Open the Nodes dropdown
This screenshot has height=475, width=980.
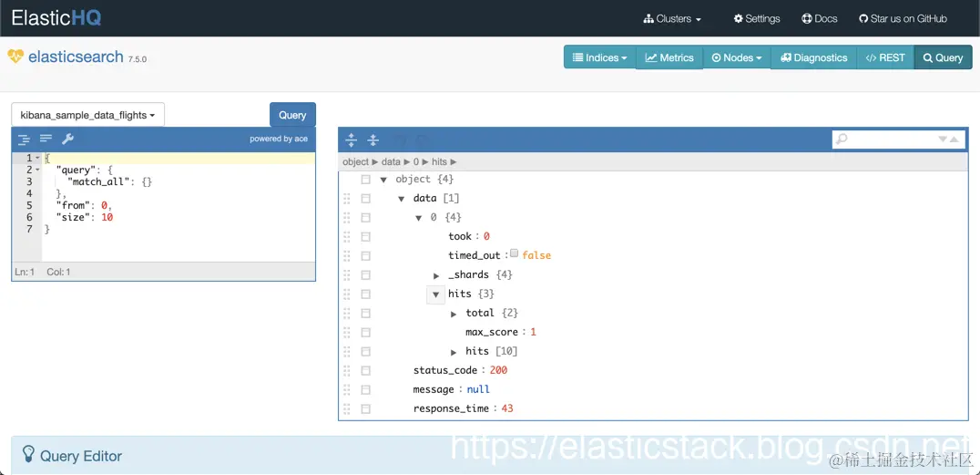click(737, 57)
